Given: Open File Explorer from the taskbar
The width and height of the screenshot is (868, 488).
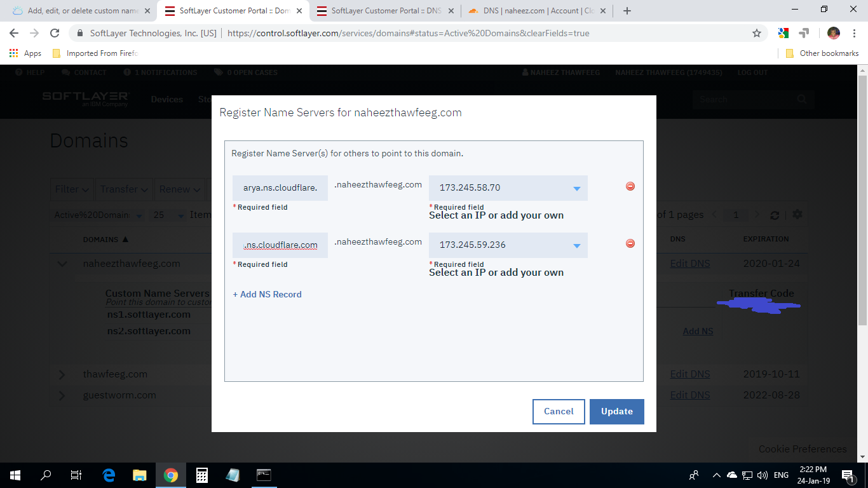Looking at the screenshot, I should [139, 475].
